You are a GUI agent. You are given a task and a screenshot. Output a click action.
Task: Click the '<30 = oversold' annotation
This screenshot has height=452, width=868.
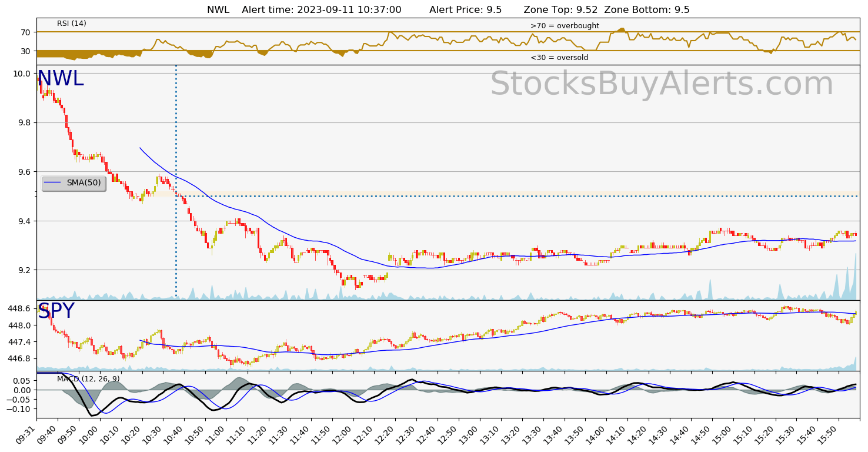559,58
